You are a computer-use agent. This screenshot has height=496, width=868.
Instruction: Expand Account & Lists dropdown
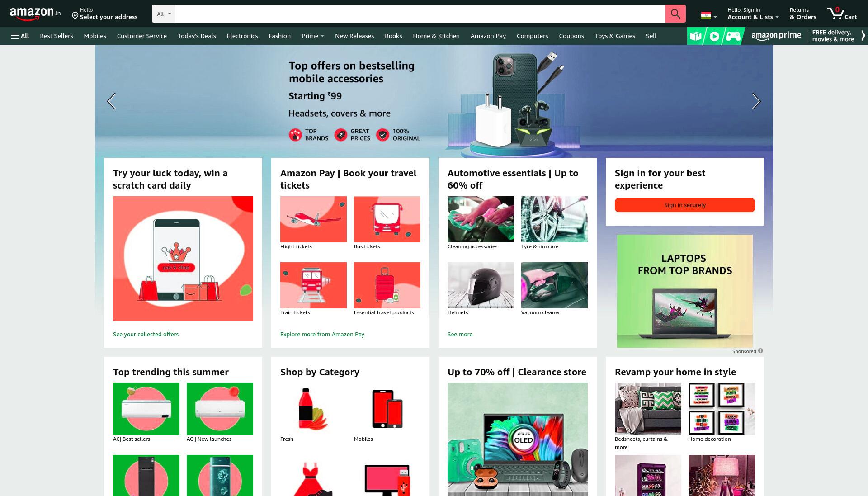[x=753, y=14]
